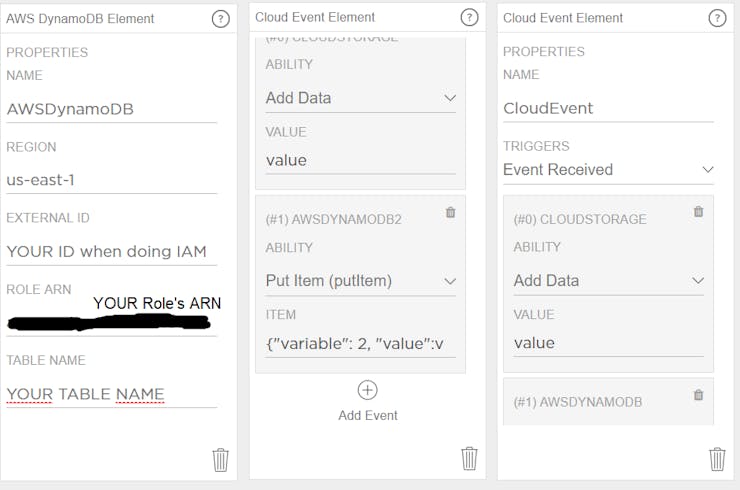
Task: Open help icon in middle Cloud Event Element panel
Action: 469,17
